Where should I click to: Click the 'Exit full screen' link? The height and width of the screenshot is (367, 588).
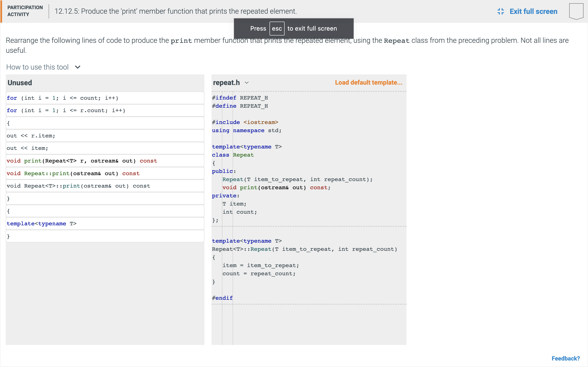click(x=533, y=11)
